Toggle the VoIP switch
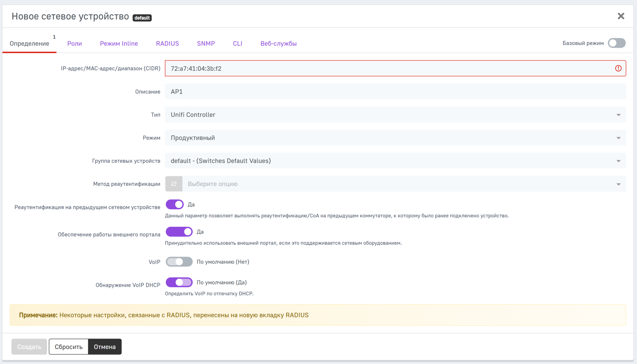This screenshot has width=637, height=364. 179,262
